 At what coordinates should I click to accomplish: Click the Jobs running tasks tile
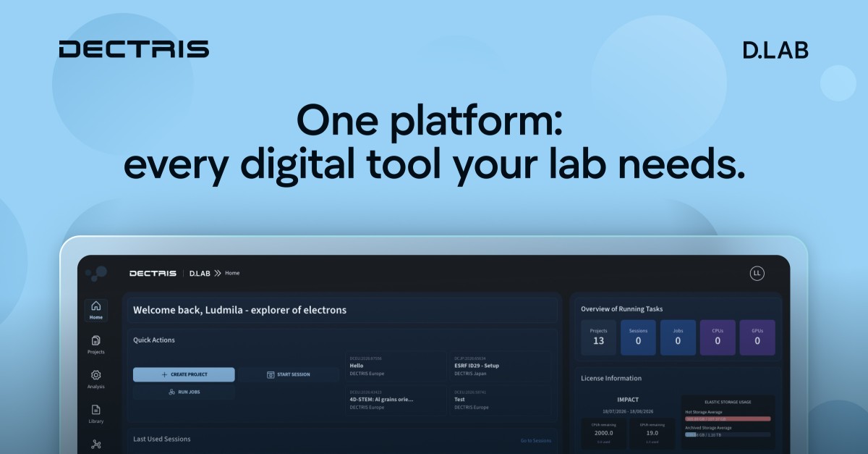click(x=678, y=337)
